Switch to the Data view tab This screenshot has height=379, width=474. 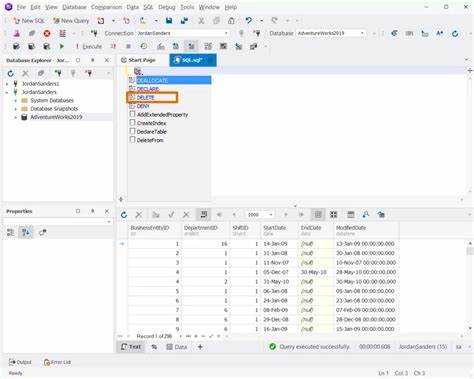pyautogui.click(x=177, y=347)
